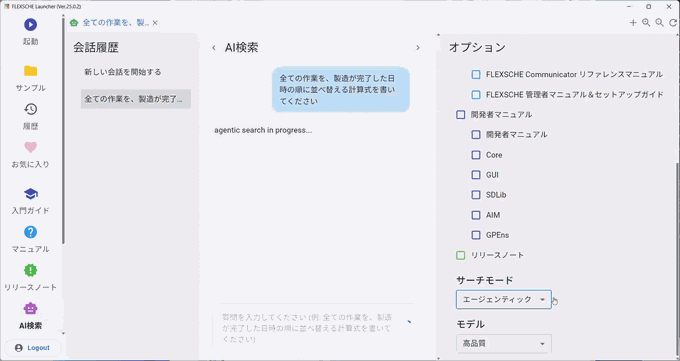The height and width of the screenshot is (361, 680).
Task: Click the agentic search in progress text
Action: (x=263, y=130)
